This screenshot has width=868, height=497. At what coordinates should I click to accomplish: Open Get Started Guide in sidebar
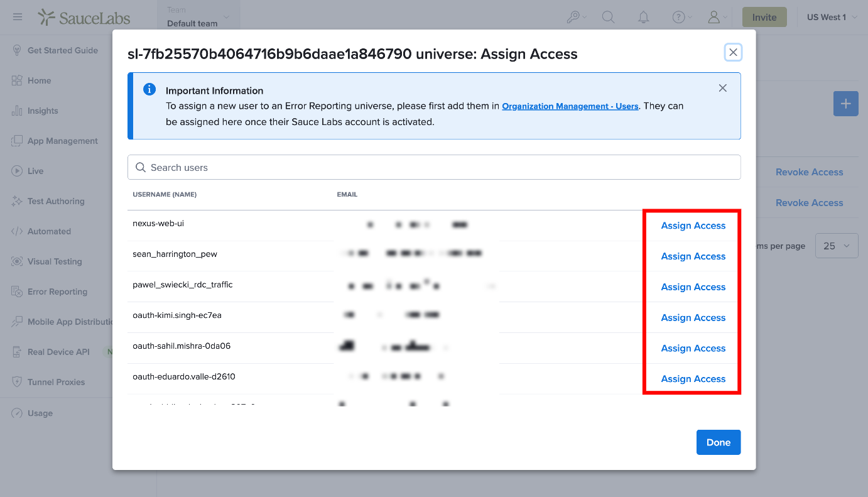pyautogui.click(x=63, y=50)
